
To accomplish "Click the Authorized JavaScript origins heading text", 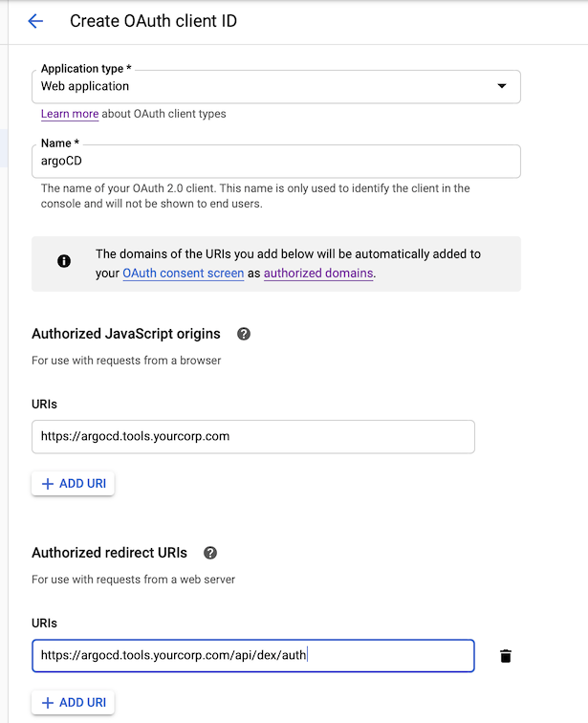I will pyautogui.click(x=126, y=334).
